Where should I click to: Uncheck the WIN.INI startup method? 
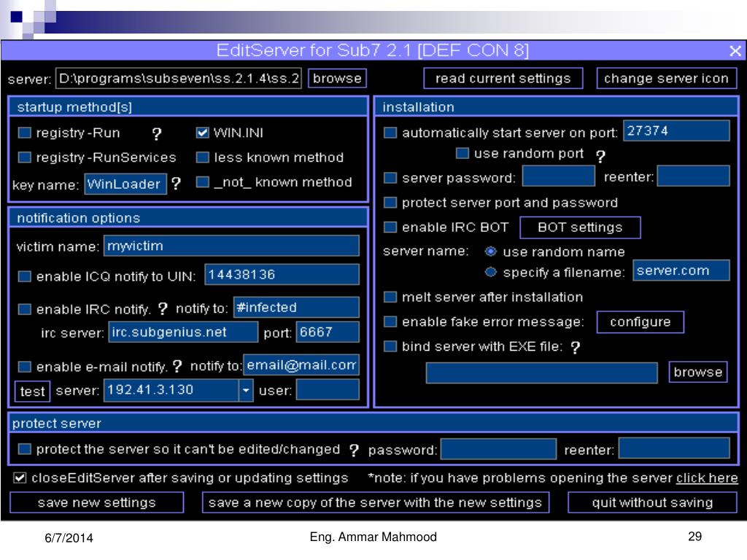[203, 133]
